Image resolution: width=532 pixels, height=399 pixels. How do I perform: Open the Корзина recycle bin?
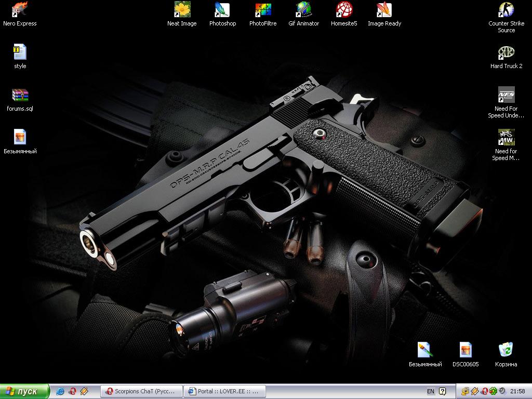pyautogui.click(x=506, y=351)
